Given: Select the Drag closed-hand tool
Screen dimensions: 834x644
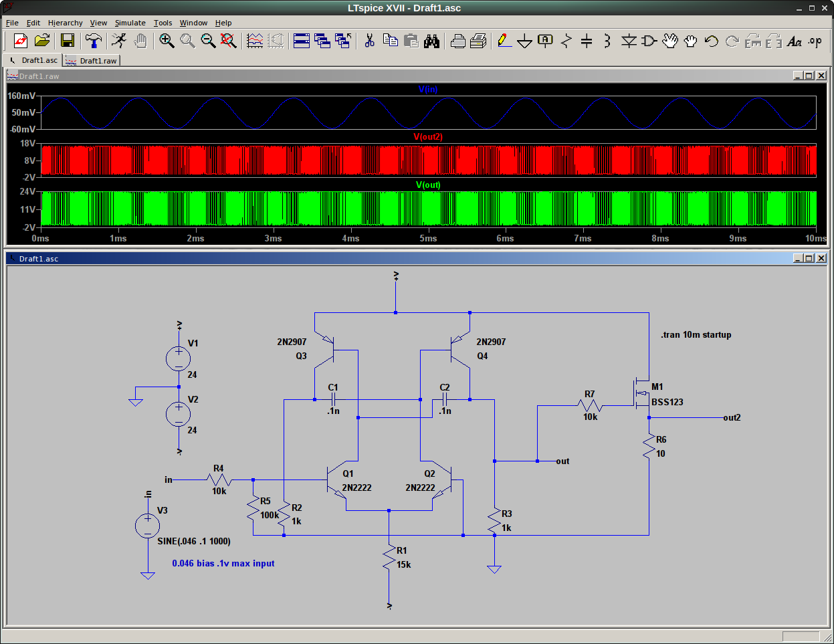Looking at the screenshot, I should 691,41.
